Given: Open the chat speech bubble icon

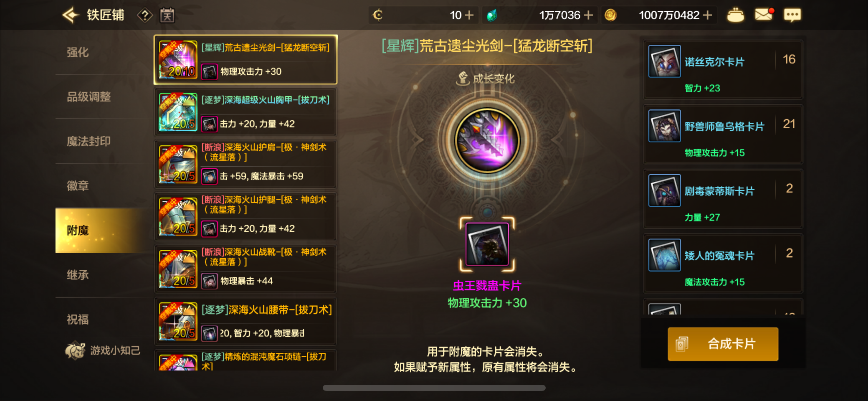Looking at the screenshot, I should [x=792, y=15].
